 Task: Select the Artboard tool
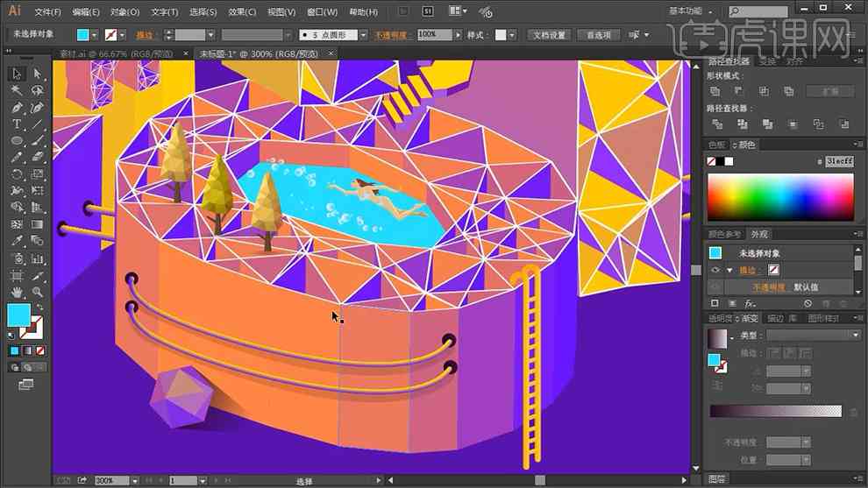17,275
